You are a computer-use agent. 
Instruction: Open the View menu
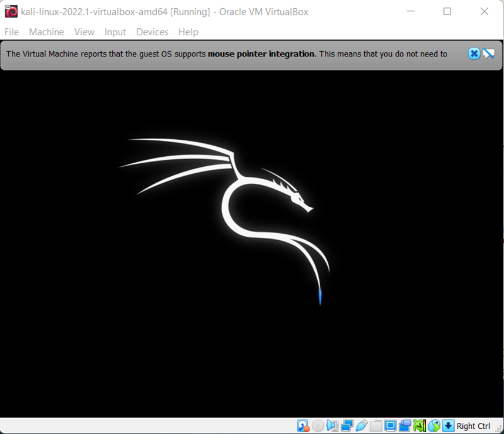84,32
